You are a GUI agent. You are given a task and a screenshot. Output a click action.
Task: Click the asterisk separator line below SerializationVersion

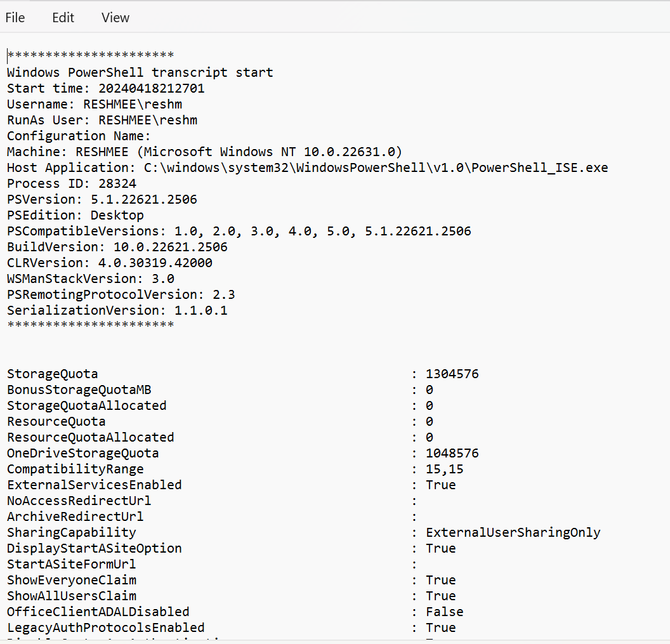click(x=90, y=325)
